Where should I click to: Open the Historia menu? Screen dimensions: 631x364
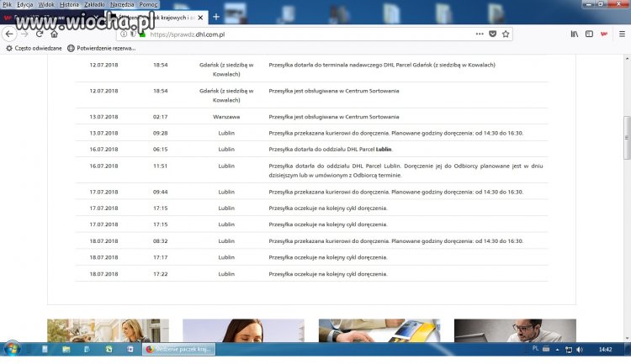coord(69,4)
